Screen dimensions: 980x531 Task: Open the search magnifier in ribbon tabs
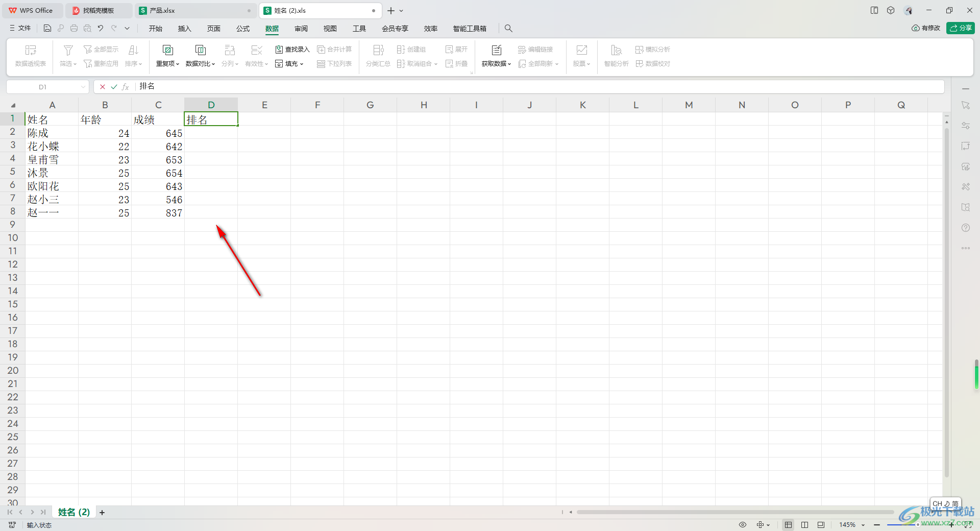pyautogui.click(x=508, y=29)
